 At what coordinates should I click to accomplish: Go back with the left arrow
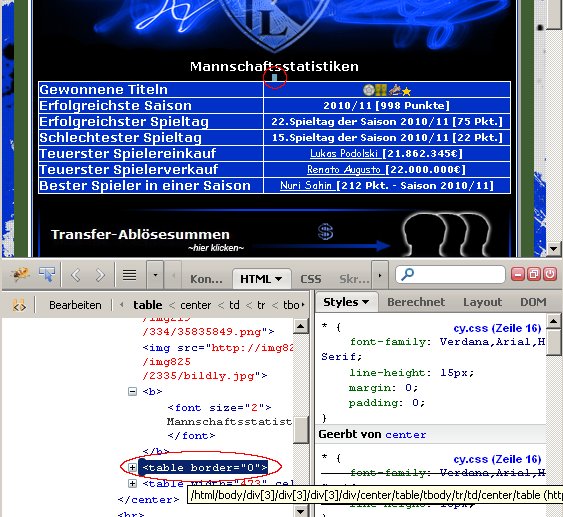(x=75, y=275)
